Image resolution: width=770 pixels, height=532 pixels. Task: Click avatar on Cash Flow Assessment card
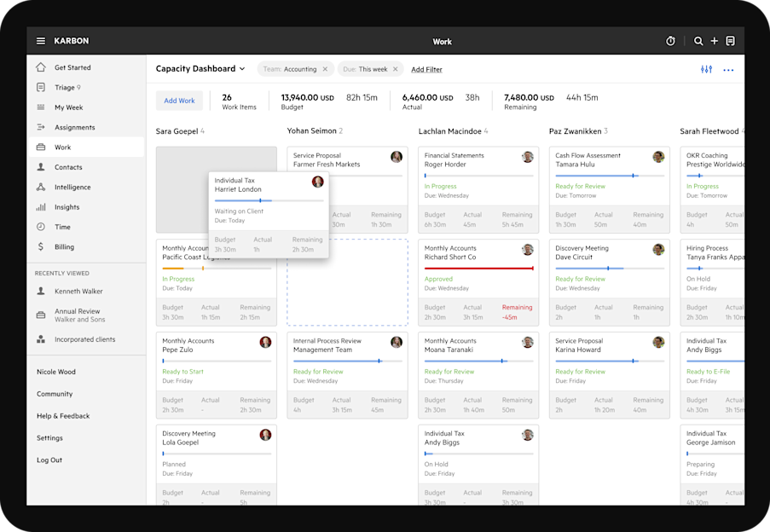tap(658, 157)
